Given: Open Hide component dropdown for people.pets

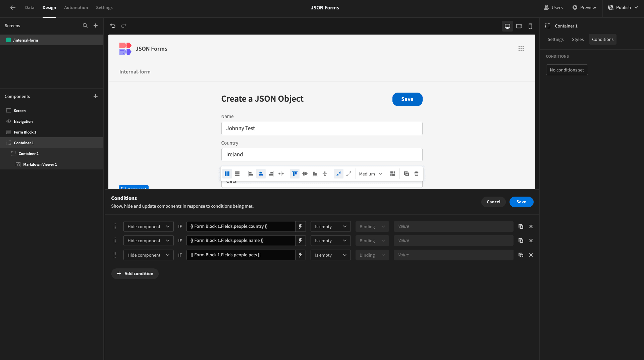Looking at the screenshot, I should pos(148,255).
